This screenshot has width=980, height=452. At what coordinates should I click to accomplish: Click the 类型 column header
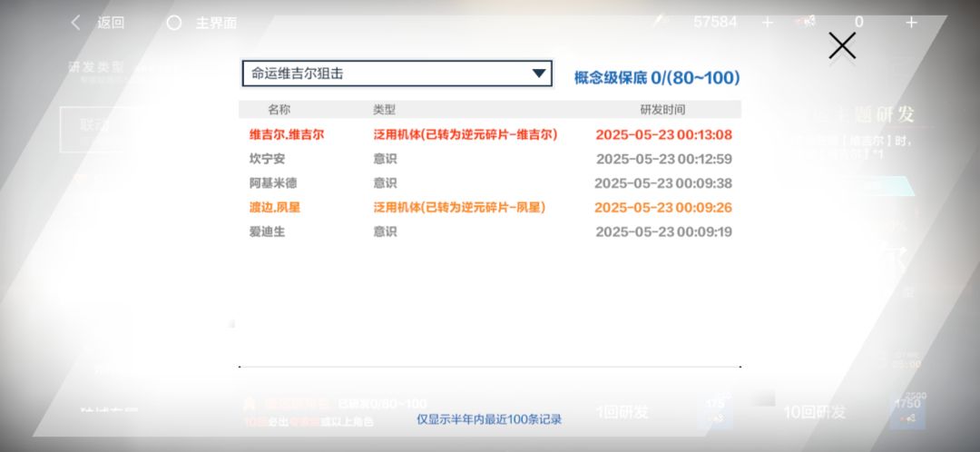[x=384, y=110]
